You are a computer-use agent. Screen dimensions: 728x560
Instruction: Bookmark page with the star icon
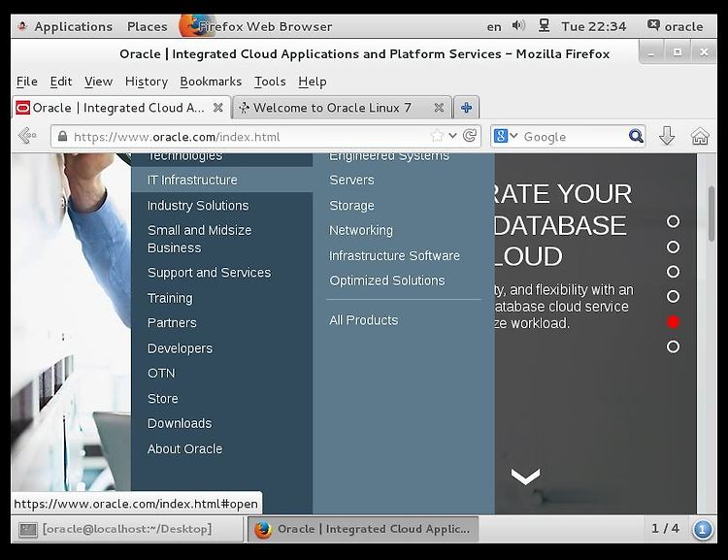437,136
